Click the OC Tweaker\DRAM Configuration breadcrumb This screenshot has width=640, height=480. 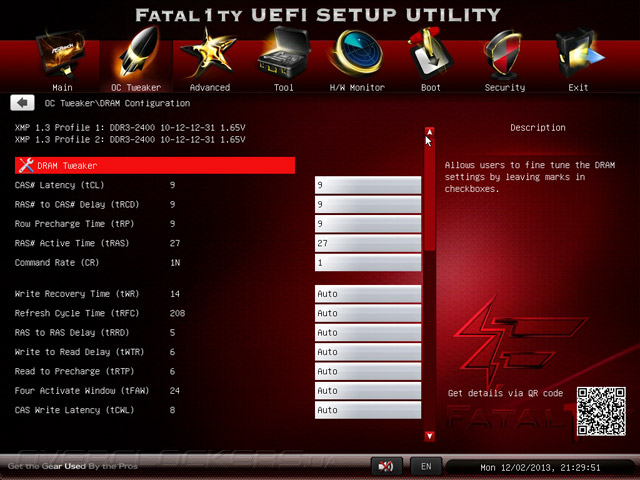click(x=117, y=103)
